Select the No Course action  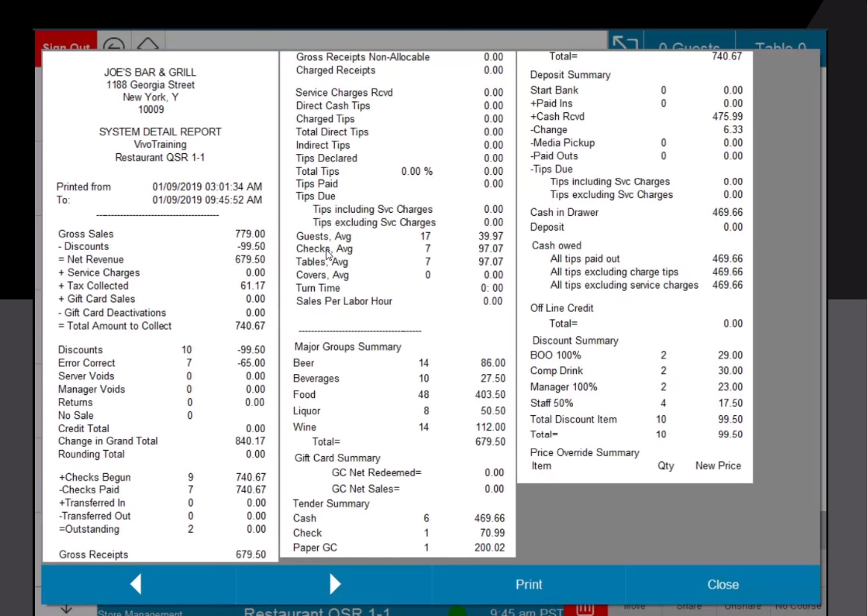click(798, 607)
